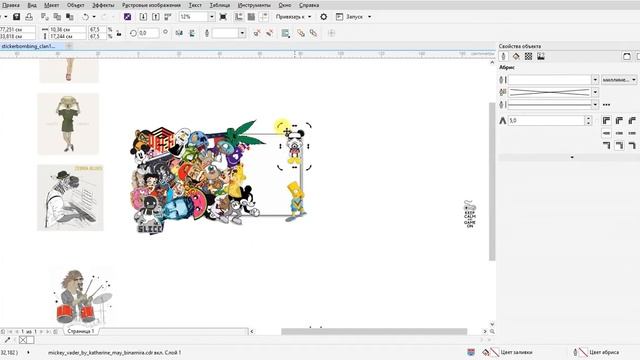This screenshot has height=360, width=640.
Task: Toggle the guidelines display icon
Action: 264,17
